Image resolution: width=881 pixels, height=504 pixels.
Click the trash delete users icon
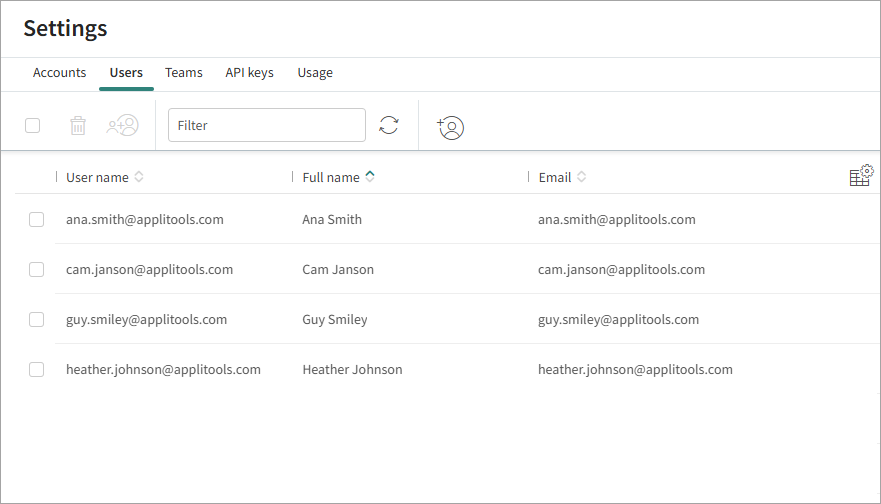coord(78,126)
